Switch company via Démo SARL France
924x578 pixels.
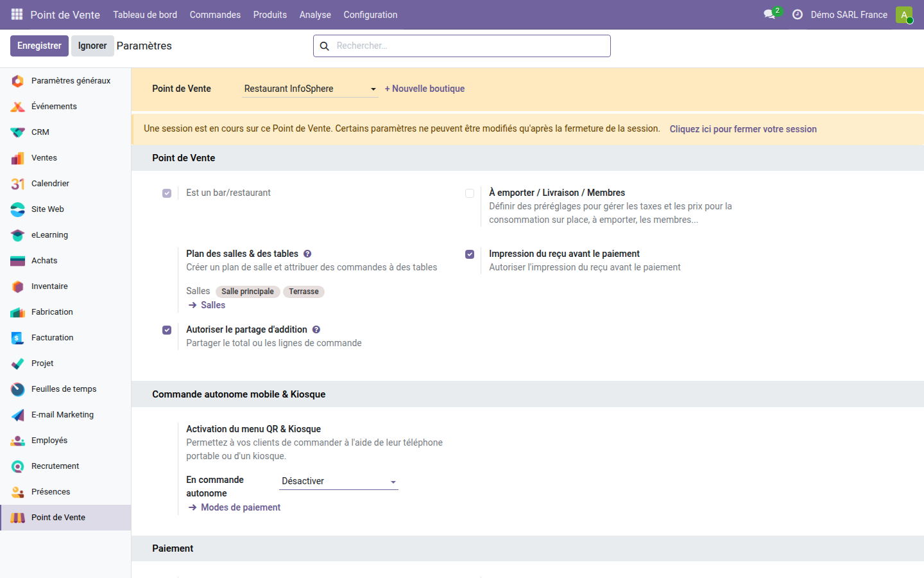click(849, 15)
